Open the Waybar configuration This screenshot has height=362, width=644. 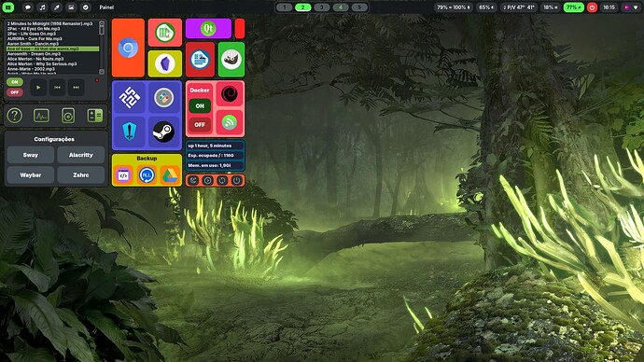click(31, 174)
